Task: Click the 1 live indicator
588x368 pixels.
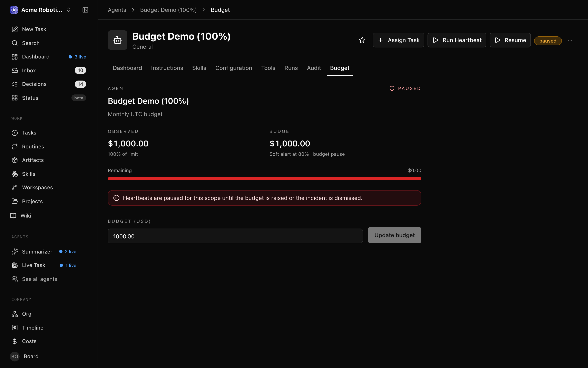Action: [x=68, y=265]
